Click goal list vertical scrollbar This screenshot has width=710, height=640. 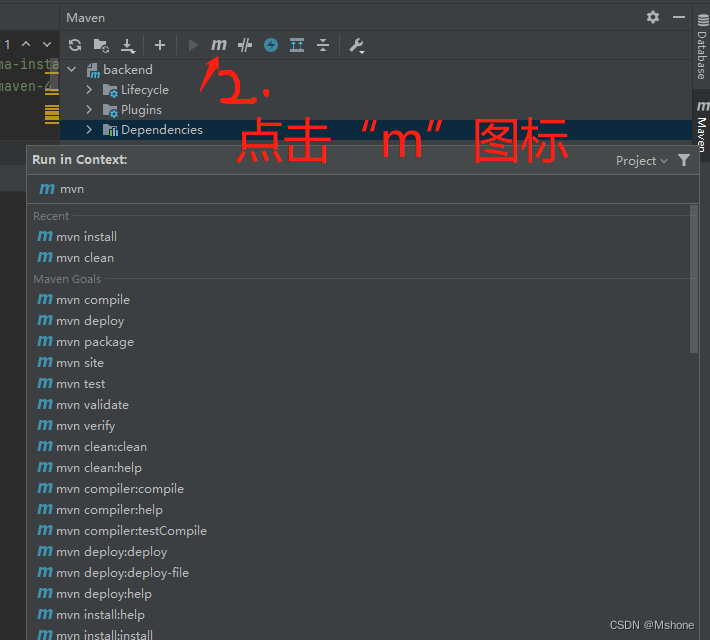pos(694,279)
